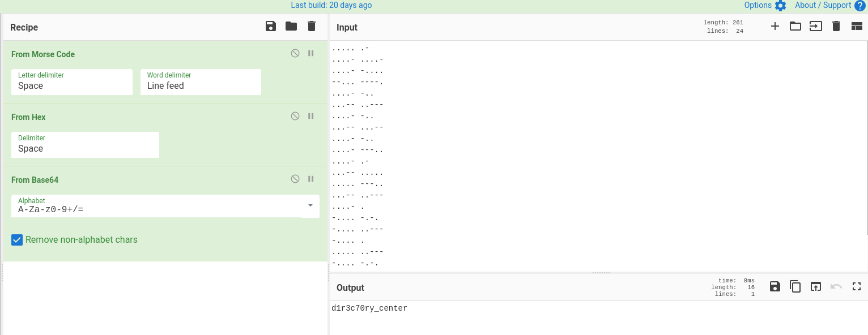Save output to file
868x335 pixels.
pyautogui.click(x=775, y=286)
